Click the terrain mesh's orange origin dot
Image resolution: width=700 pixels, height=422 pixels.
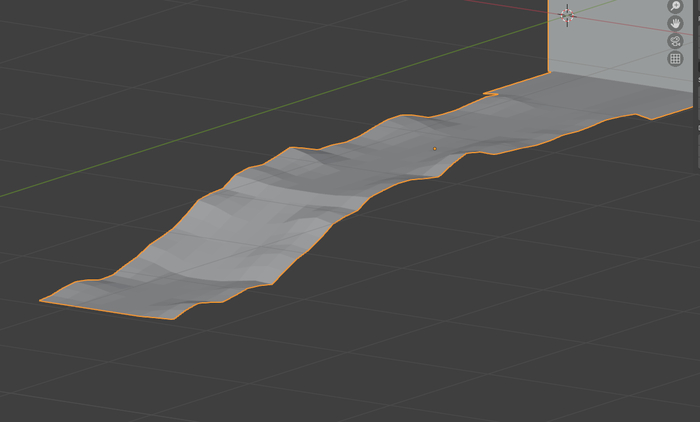coord(434,149)
